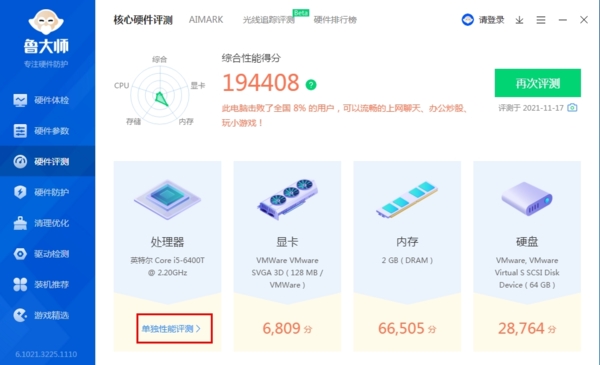
Task: Click the VMWare SVGA 3D graphics description
Action: pos(287,272)
